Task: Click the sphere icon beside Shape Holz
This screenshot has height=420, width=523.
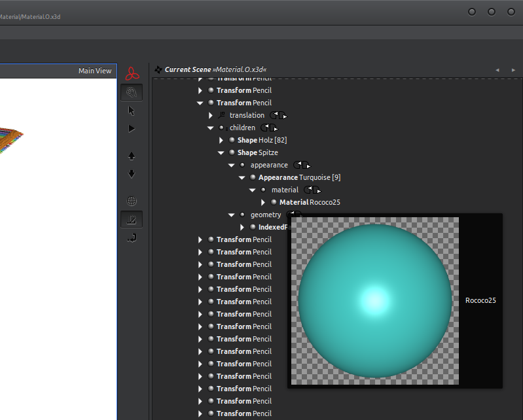Action: tap(232, 140)
